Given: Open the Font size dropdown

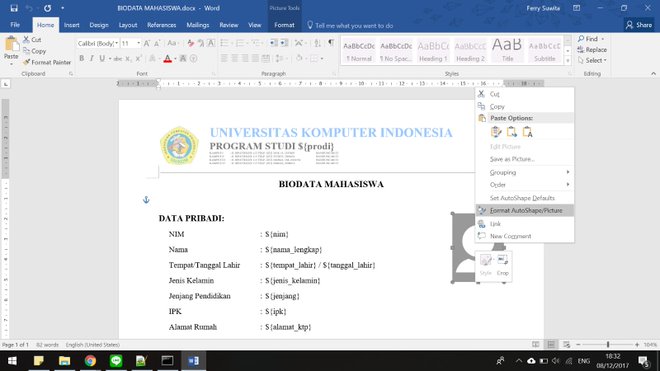Looking at the screenshot, I should (138, 43).
